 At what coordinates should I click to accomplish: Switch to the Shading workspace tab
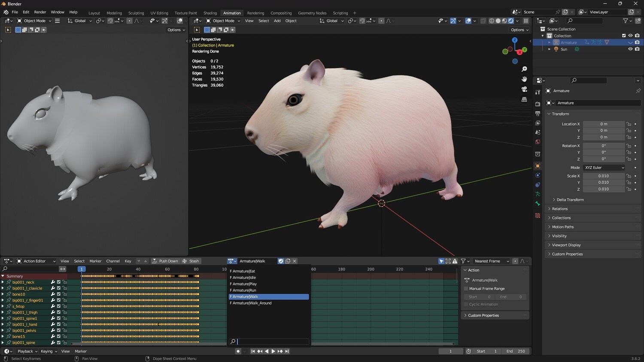[210, 13]
